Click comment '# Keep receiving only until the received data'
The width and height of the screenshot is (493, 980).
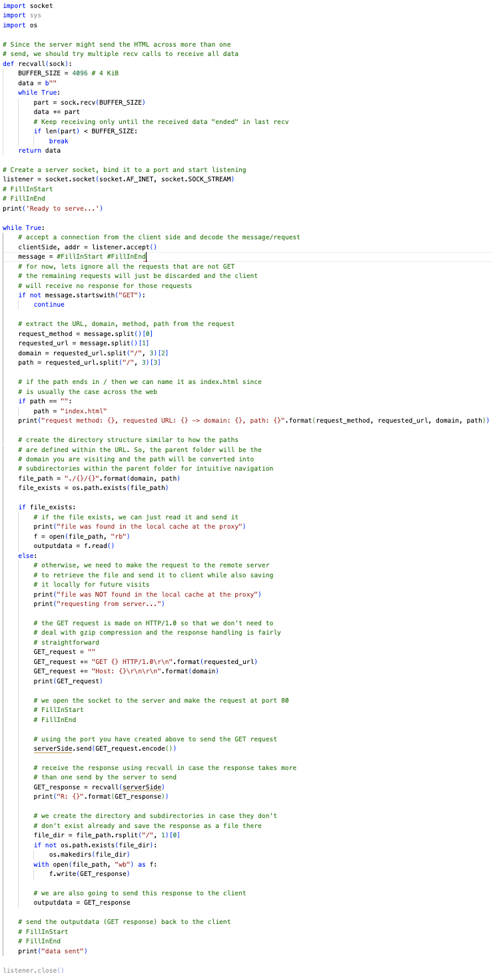(161, 121)
